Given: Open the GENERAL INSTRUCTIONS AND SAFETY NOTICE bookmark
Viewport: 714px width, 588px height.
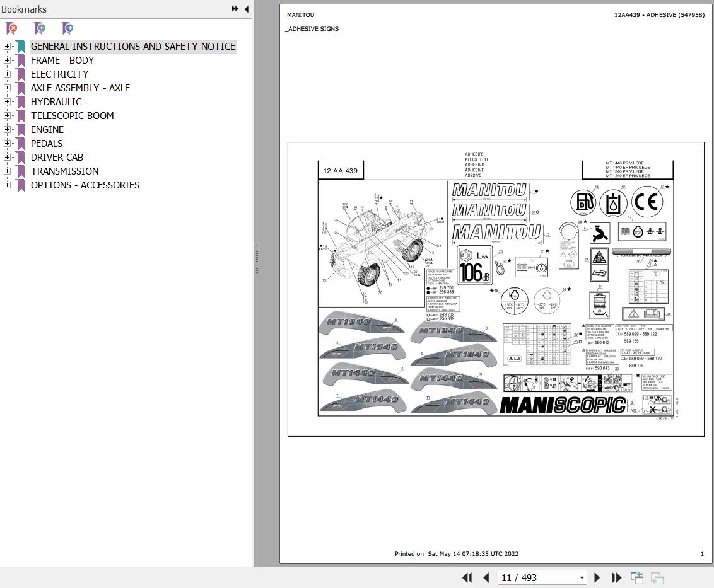Looking at the screenshot, I should coord(133,47).
